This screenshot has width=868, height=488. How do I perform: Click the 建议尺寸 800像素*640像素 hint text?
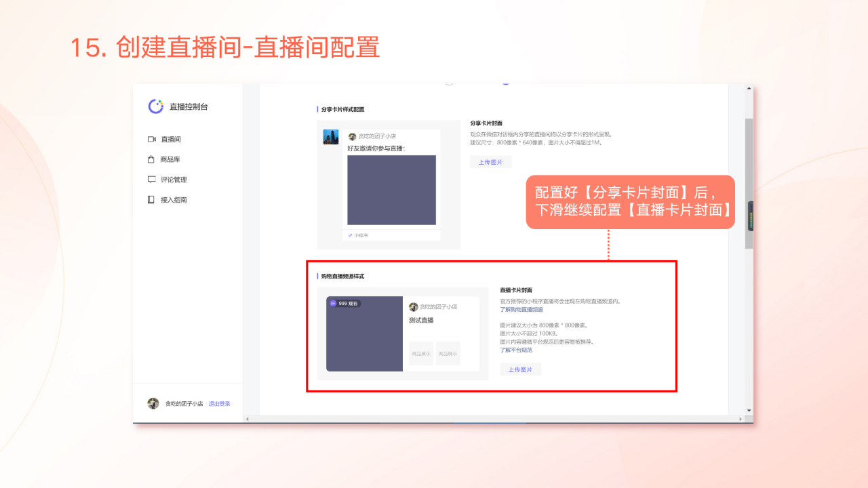point(536,143)
